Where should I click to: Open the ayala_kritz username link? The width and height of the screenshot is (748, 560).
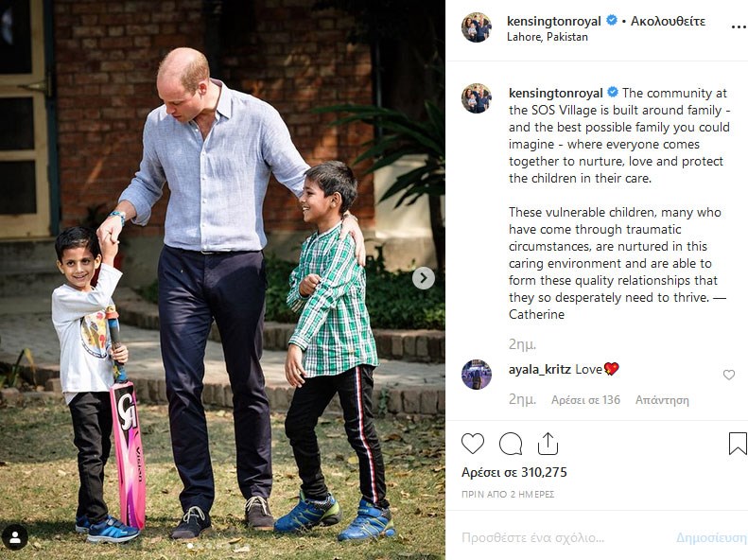(x=541, y=369)
